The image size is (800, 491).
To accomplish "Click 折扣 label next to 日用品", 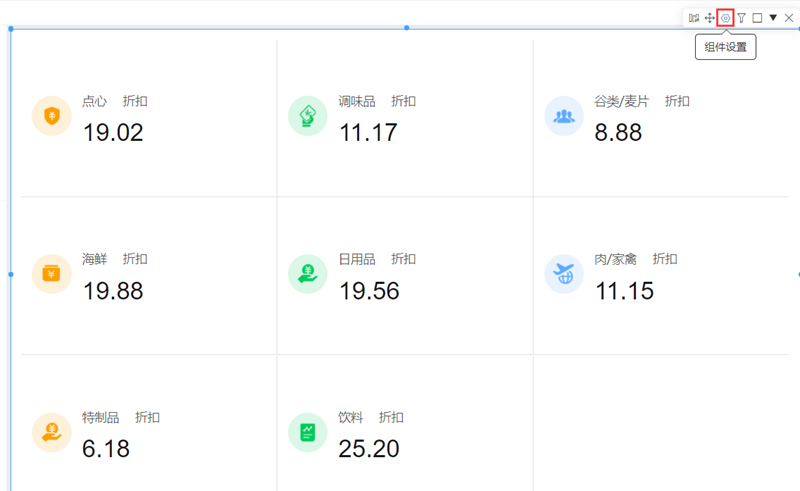I will point(404,259).
